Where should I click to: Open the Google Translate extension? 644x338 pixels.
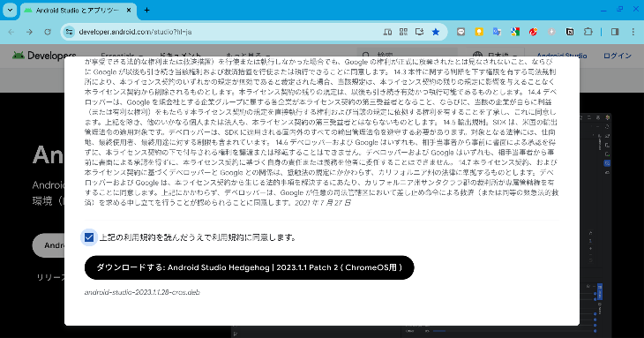tap(497, 32)
